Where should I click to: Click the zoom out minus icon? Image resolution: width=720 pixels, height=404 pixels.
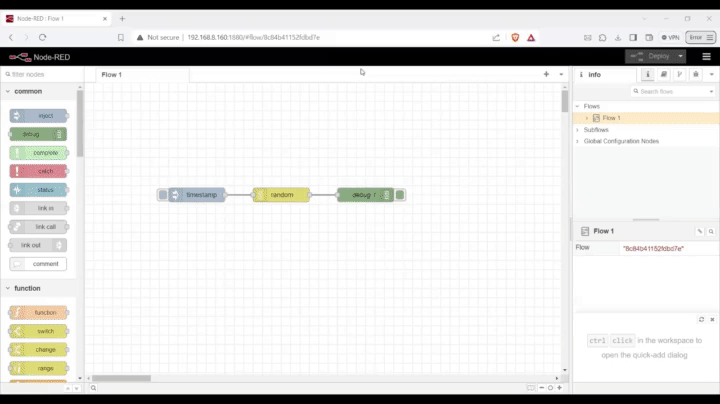tap(541, 387)
